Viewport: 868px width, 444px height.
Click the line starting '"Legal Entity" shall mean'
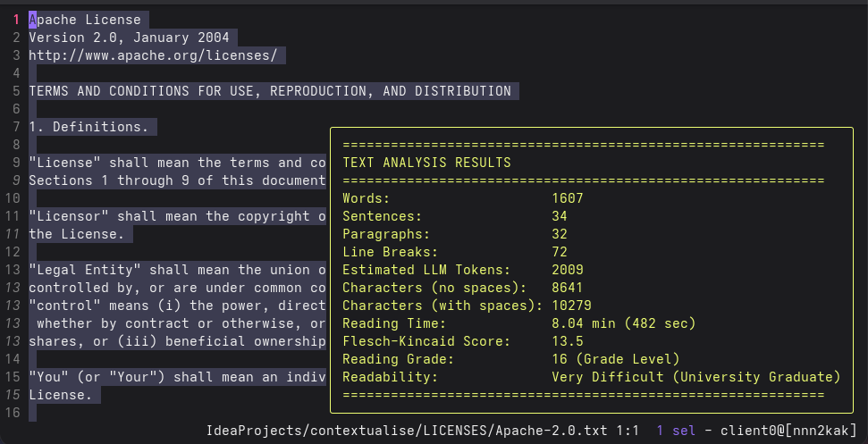pos(177,270)
